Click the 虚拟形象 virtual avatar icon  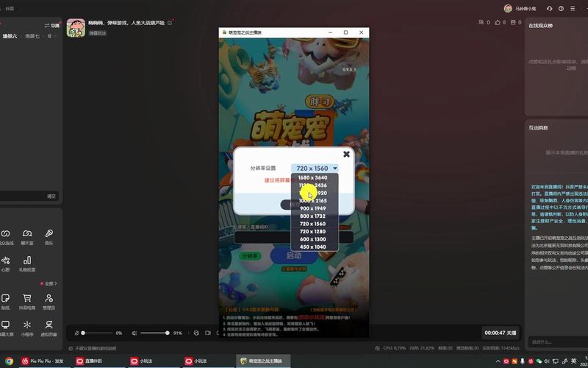[49, 325]
